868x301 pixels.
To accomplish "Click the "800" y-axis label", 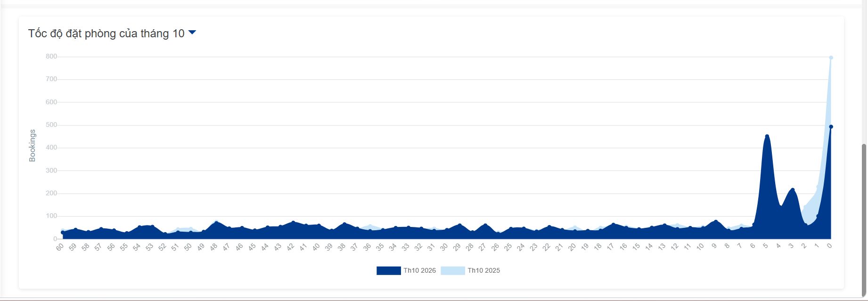I will pyautogui.click(x=51, y=57).
